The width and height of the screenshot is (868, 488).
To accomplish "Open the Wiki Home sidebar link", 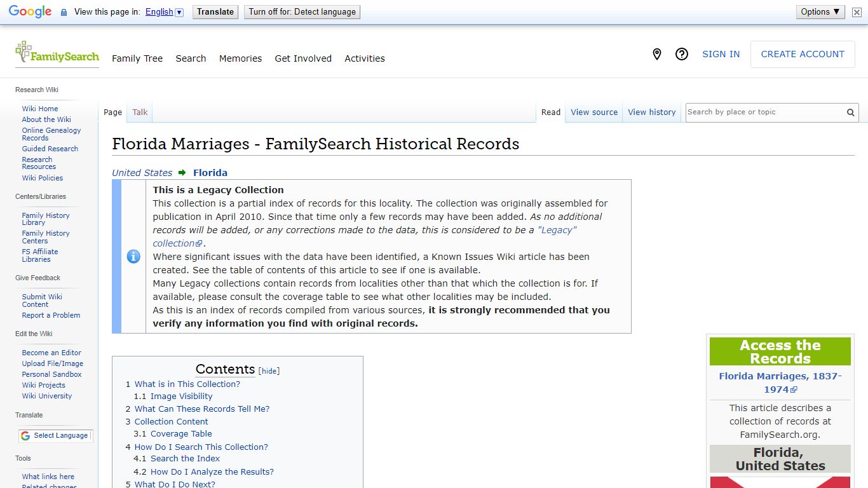I will tap(40, 109).
